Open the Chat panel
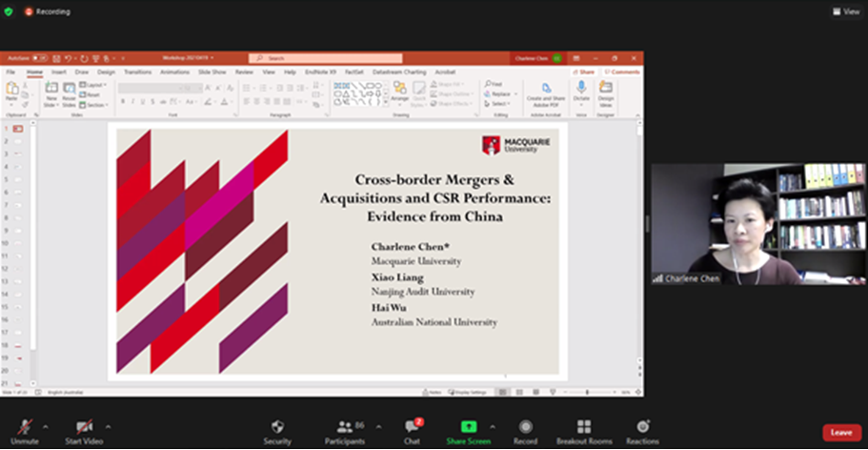This screenshot has height=450, width=868. [412, 426]
